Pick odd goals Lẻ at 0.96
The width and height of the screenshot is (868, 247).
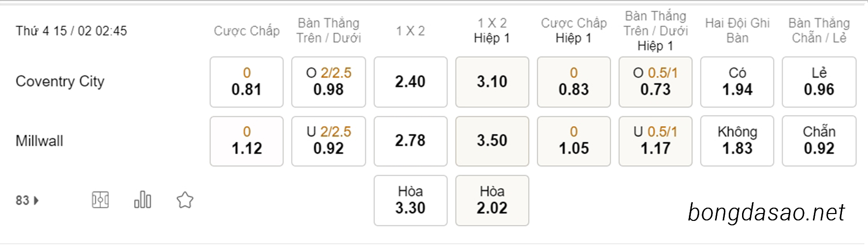tap(819, 82)
